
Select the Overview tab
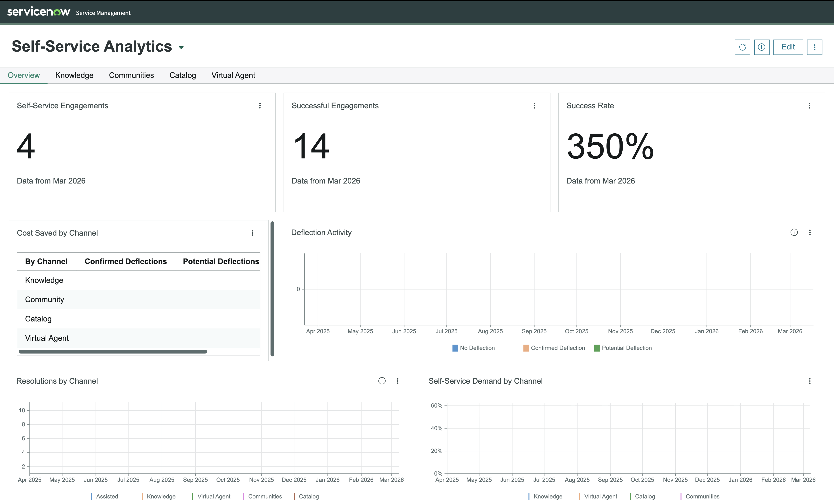[x=24, y=75]
